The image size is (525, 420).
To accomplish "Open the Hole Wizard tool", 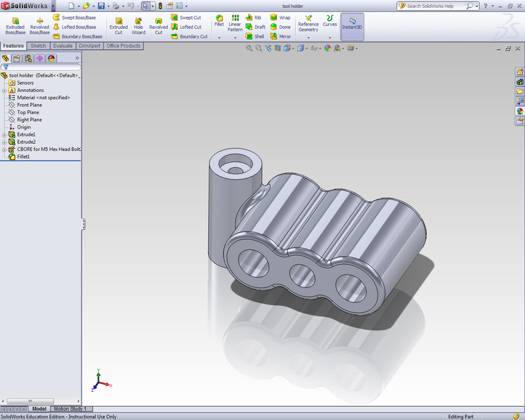I will [x=138, y=26].
